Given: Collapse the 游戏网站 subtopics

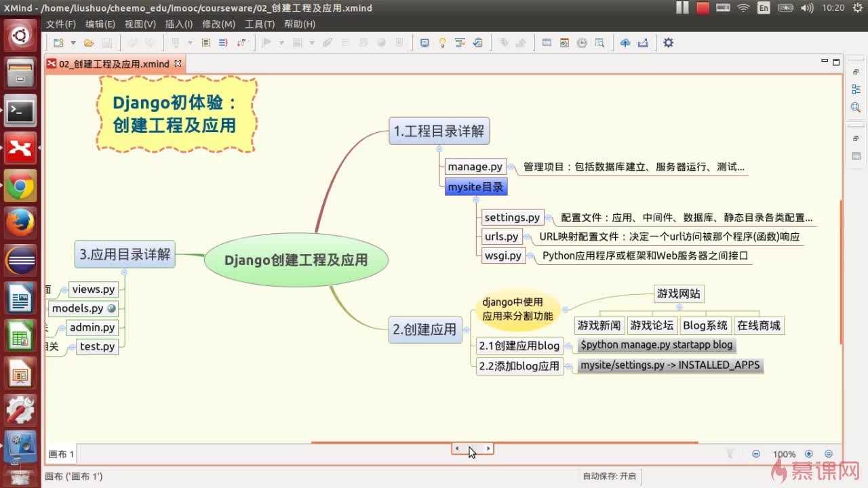Looking at the screenshot, I should tap(678, 306).
